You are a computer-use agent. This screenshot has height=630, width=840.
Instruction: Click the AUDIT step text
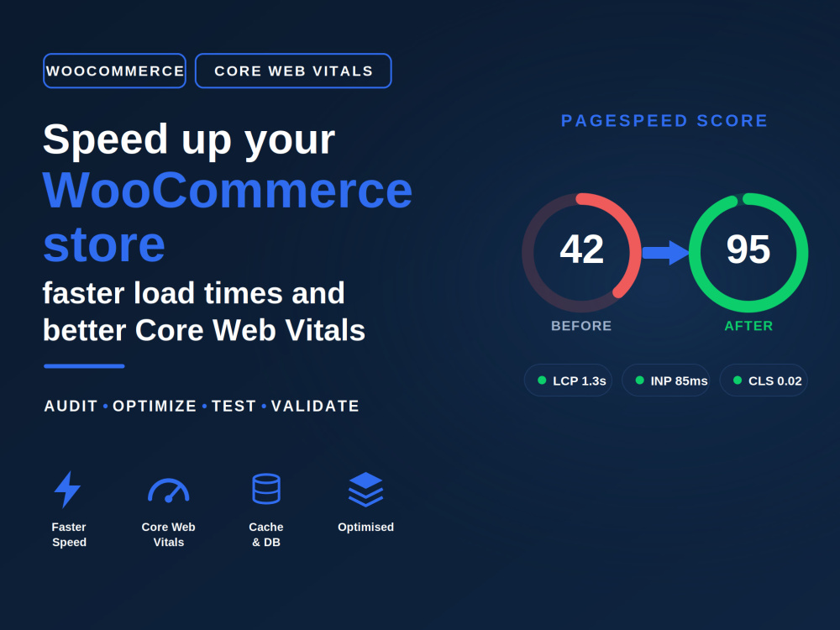point(71,406)
